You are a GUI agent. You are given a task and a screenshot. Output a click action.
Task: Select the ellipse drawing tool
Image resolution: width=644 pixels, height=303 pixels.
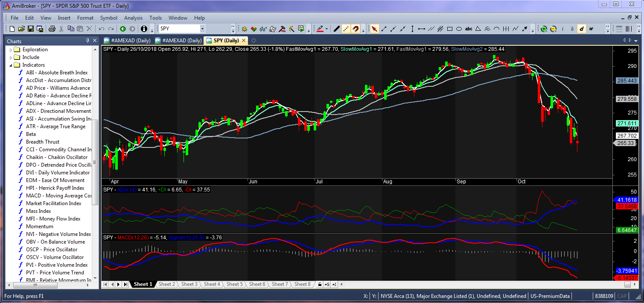tap(459, 29)
